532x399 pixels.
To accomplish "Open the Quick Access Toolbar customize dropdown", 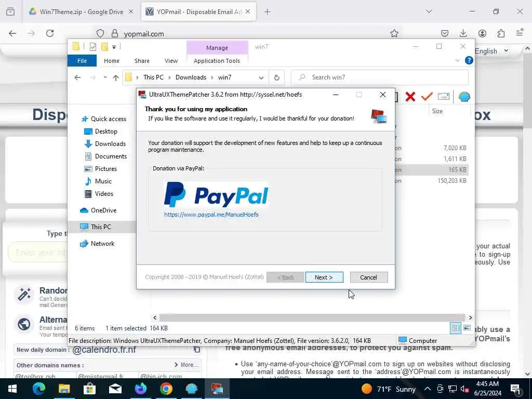I will pyautogui.click(x=114, y=47).
